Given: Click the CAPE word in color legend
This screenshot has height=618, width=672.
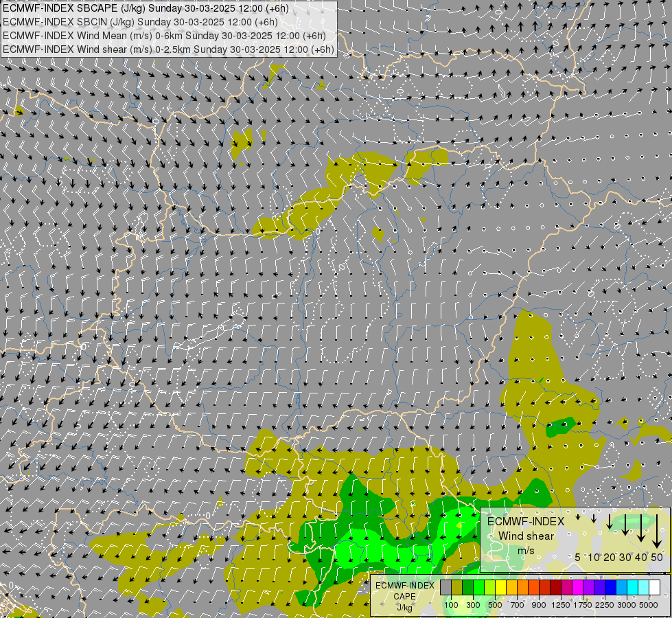Looking at the screenshot, I should (404, 597).
